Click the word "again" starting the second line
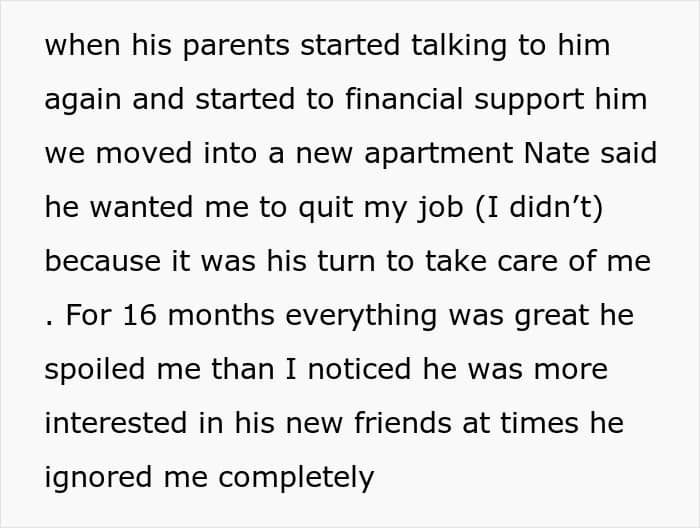Image resolution: width=700 pixels, height=528 pixels. tap(83, 101)
